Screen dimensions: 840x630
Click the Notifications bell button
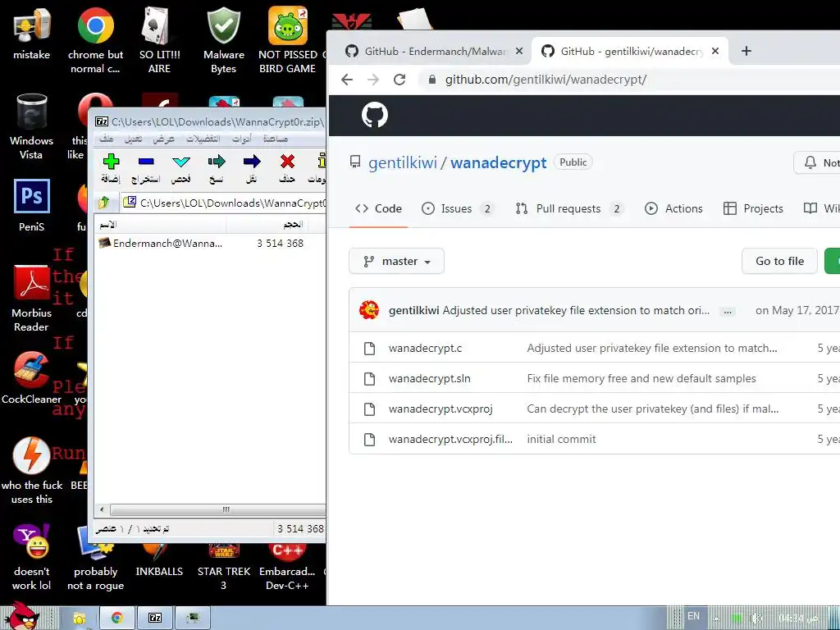817,162
